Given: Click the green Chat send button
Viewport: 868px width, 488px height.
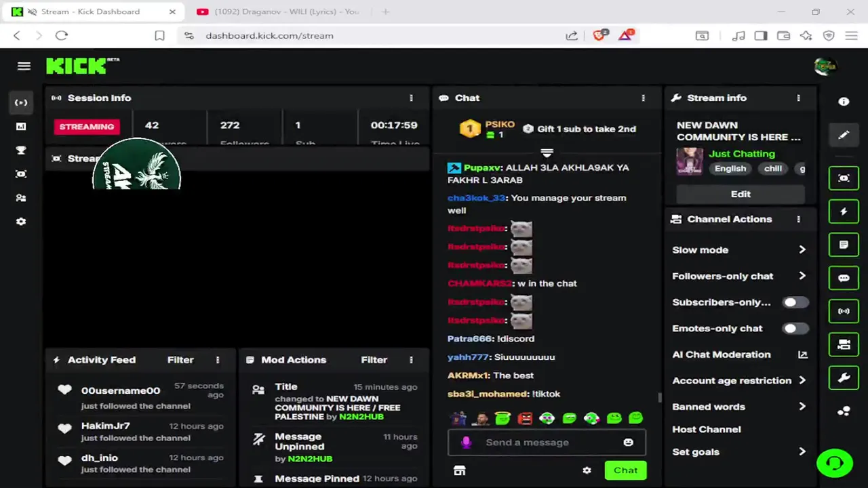Looking at the screenshot, I should coord(625,470).
